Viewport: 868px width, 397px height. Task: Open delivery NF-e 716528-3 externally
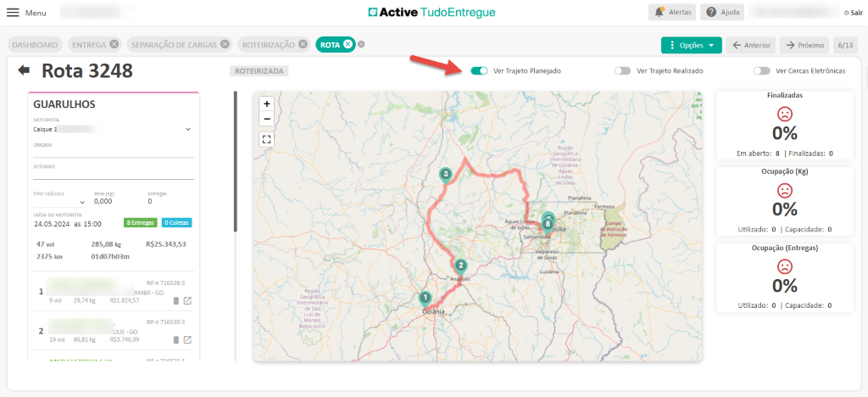click(x=187, y=300)
